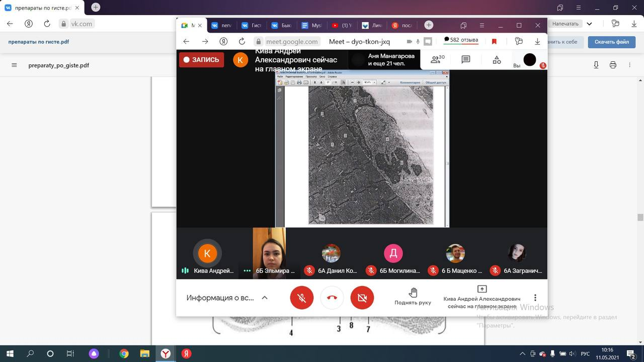Hang up with the red leave call button
Viewport: 644px width, 362px height.
click(x=332, y=298)
